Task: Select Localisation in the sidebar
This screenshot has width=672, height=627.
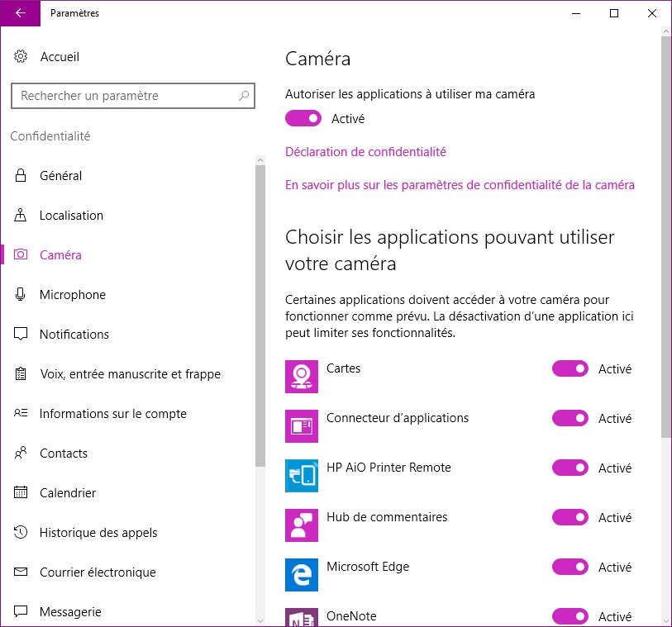Action: (x=71, y=216)
